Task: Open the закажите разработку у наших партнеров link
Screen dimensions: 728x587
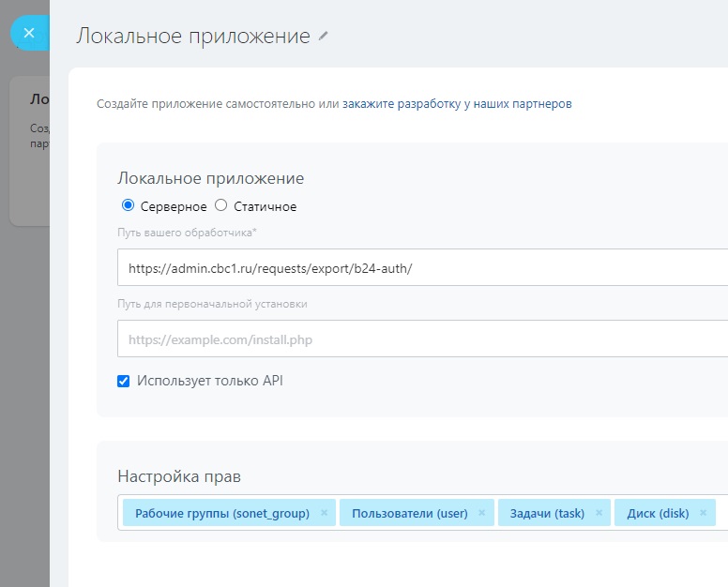Action: [x=456, y=104]
